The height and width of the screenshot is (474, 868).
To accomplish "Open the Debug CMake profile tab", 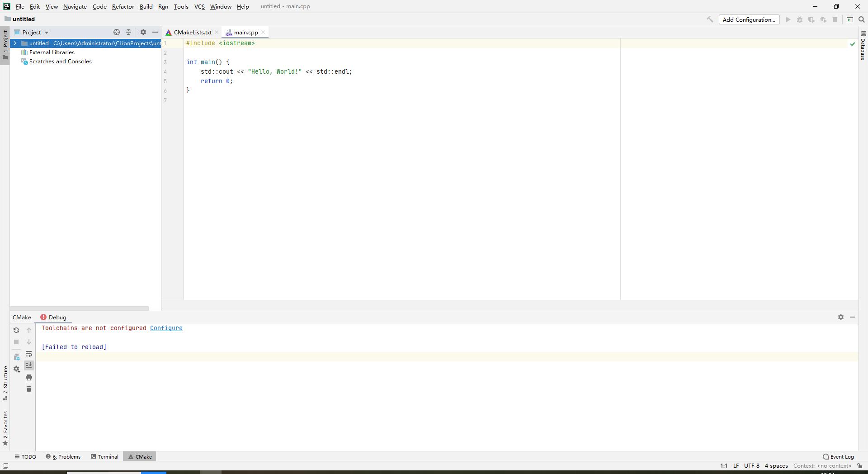I will tap(53, 317).
